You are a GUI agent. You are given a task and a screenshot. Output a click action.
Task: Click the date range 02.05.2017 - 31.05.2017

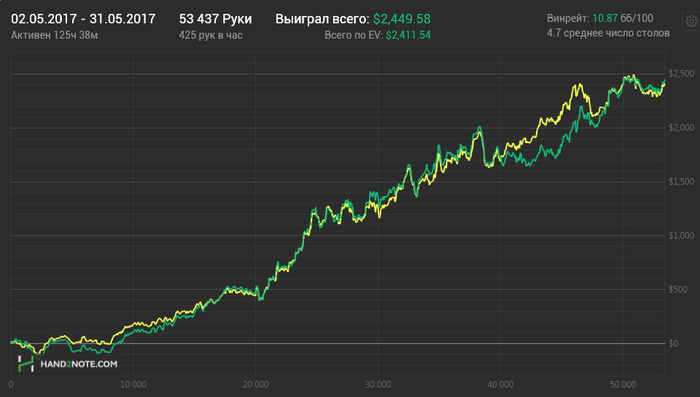point(83,19)
